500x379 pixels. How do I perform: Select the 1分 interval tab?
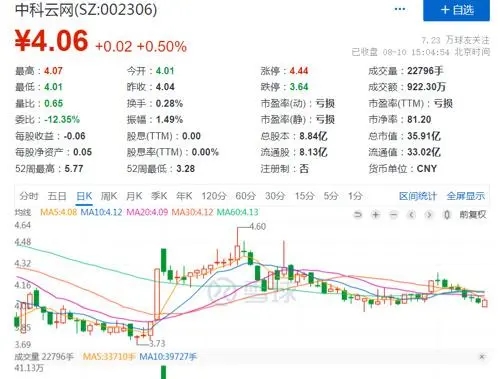(x=355, y=196)
